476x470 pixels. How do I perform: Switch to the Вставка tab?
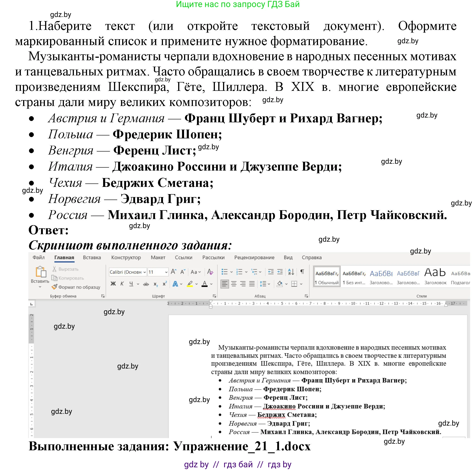[x=92, y=258]
